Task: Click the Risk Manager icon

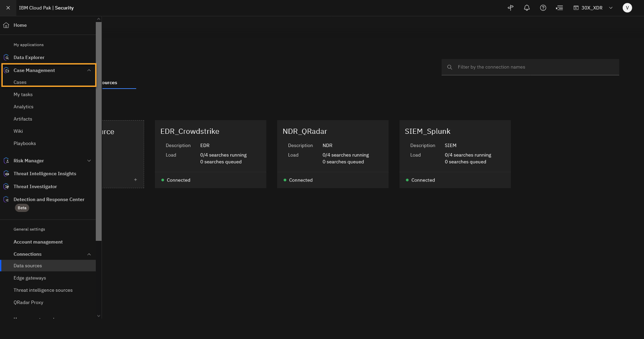Action: 6,161
